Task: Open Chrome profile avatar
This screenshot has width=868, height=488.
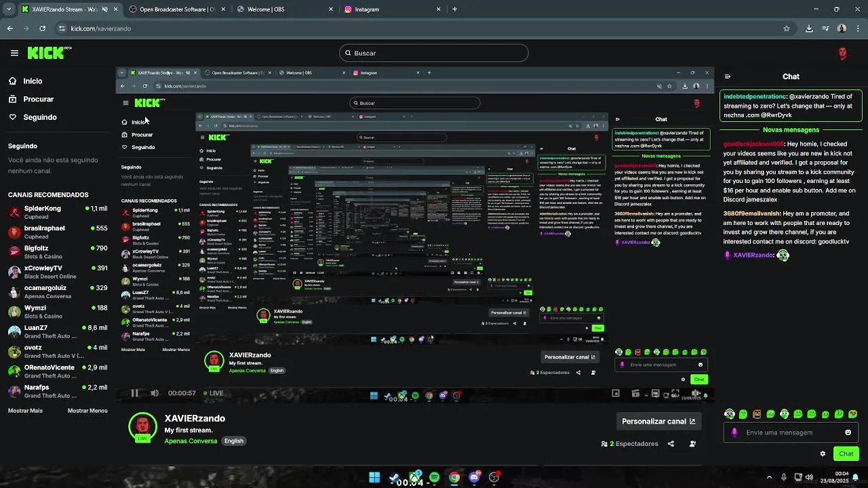Action: (x=842, y=28)
